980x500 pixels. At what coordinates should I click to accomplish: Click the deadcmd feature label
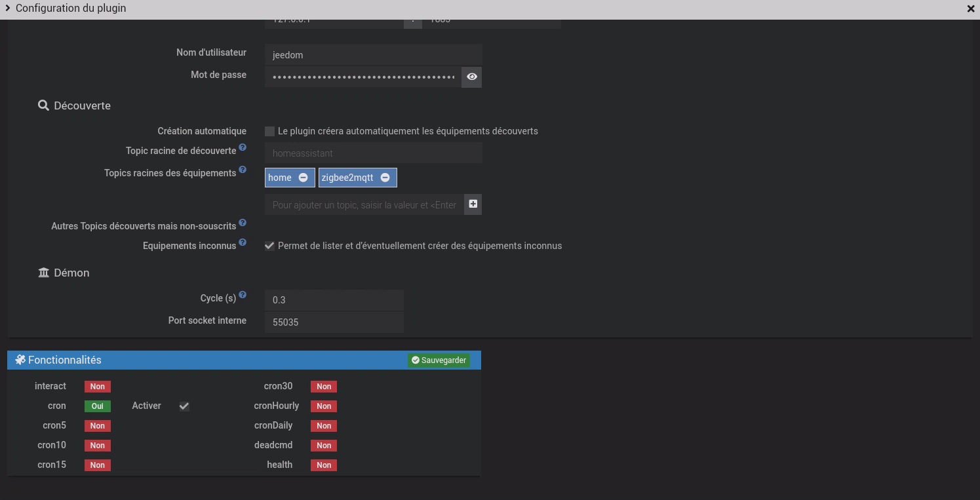click(273, 445)
